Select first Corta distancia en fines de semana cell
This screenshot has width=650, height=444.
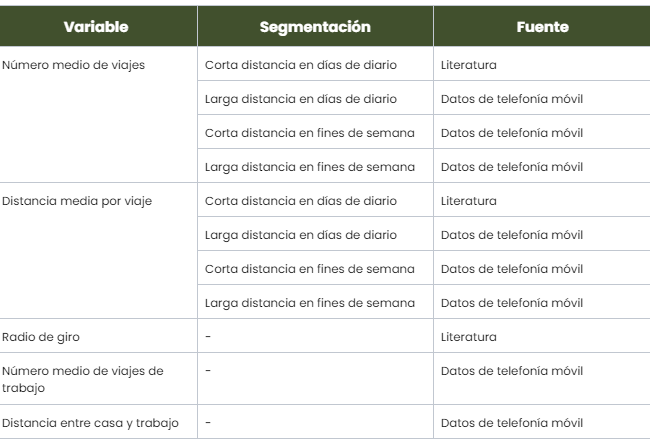tap(309, 133)
